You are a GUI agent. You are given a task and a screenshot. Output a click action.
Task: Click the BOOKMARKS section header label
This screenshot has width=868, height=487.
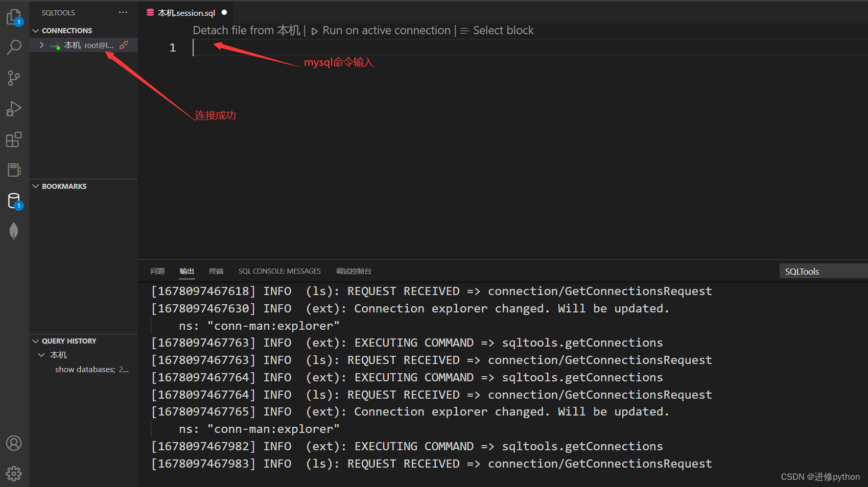tap(64, 186)
